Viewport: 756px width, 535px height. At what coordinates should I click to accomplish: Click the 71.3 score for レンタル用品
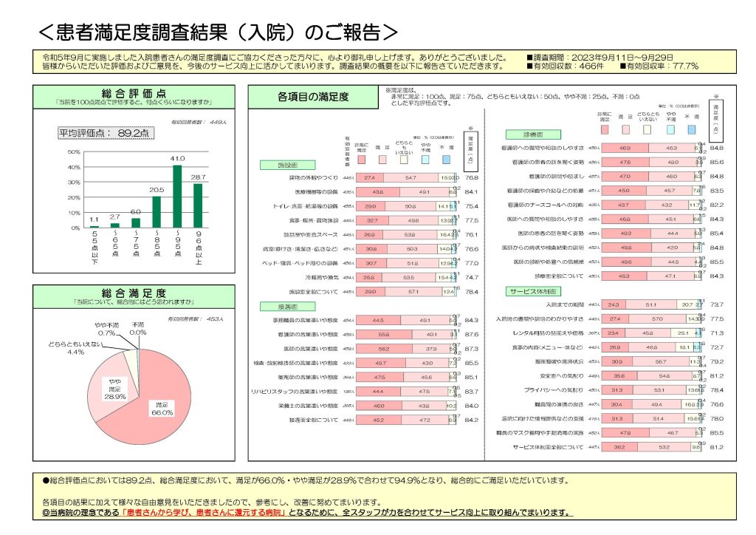coord(716,333)
